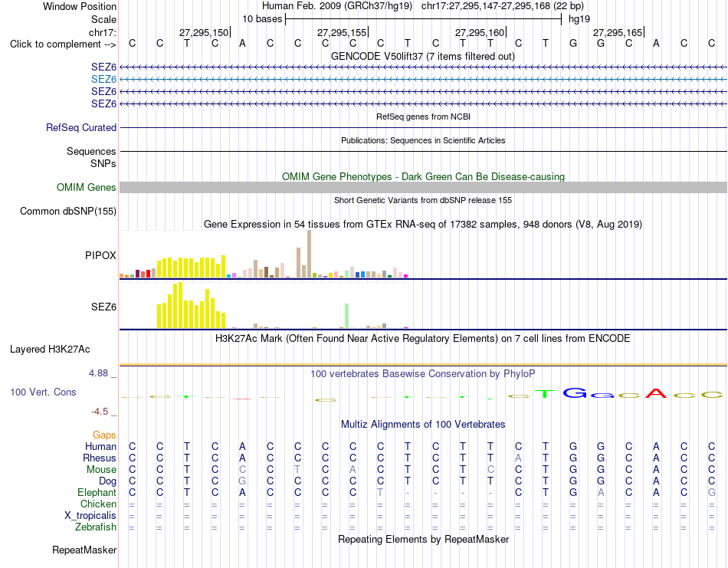Click the 10 bases scale bar
The image size is (728, 568).
(423, 19)
